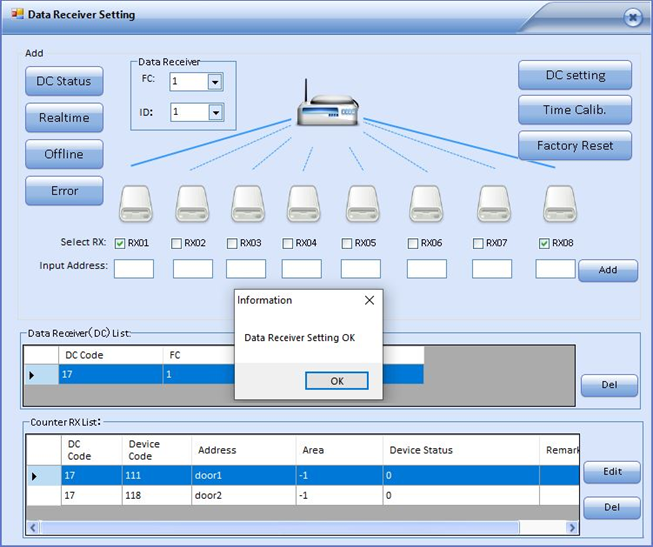This screenshot has height=547, width=653.
Task: Click the RX01 receiver device icon
Action: click(136, 204)
